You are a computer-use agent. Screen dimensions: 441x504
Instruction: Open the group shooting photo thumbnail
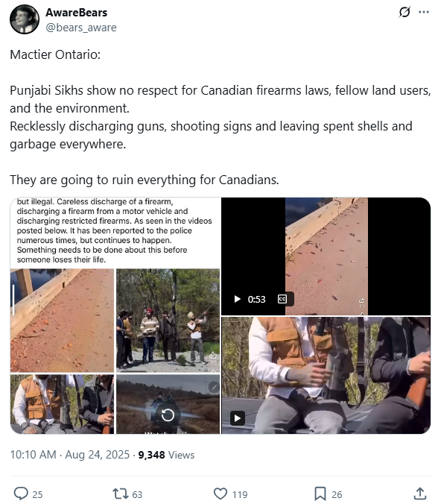coord(168,321)
